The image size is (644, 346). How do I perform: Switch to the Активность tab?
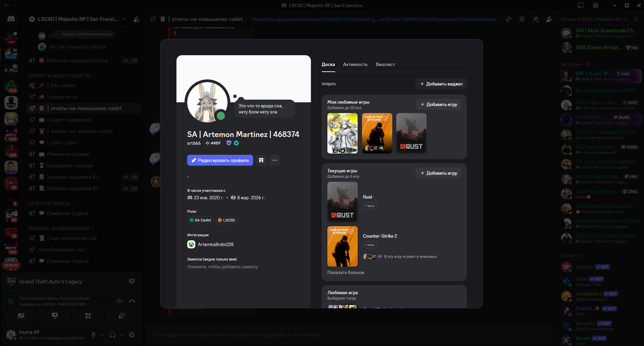click(355, 64)
